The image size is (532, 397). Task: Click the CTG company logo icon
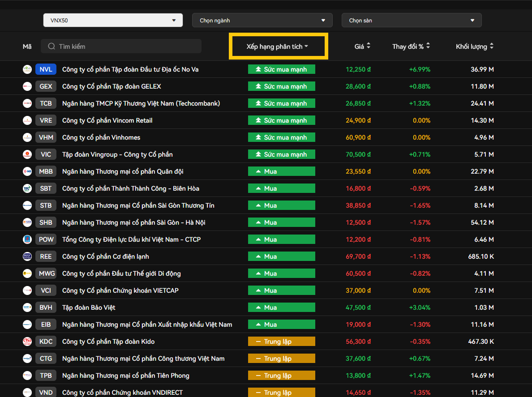click(27, 359)
